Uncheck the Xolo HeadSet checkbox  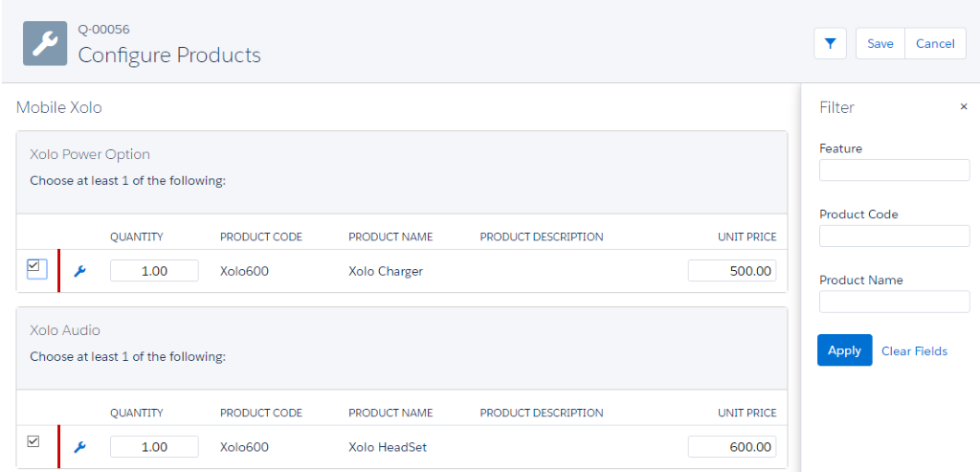33,442
